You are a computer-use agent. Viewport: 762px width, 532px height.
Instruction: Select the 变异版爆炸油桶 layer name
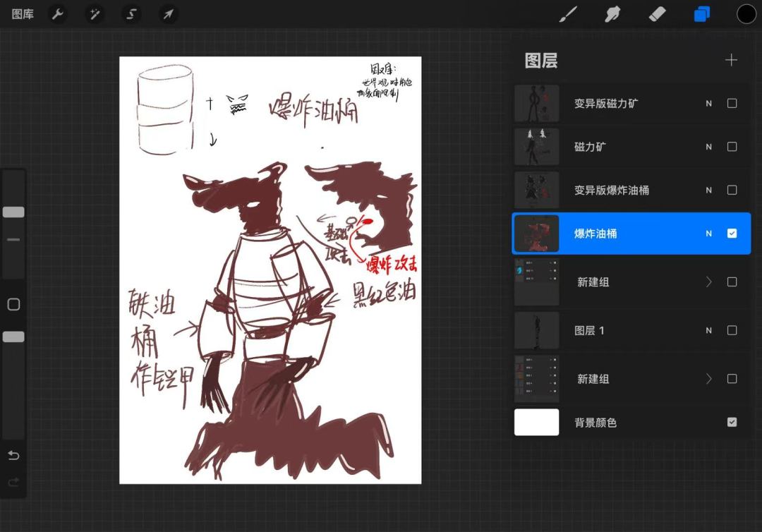(x=611, y=191)
